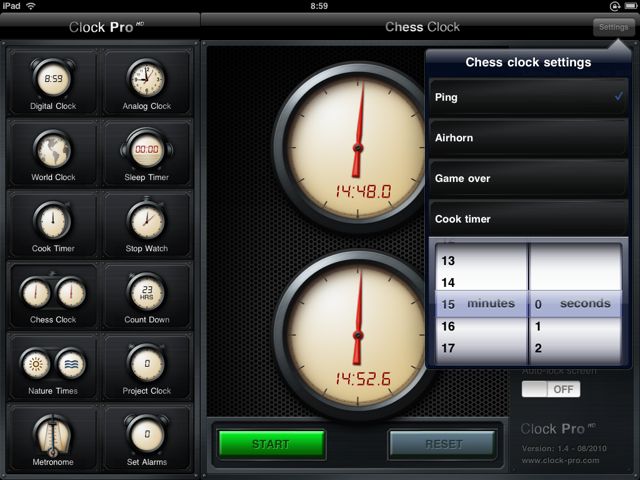This screenshot has width=640, height=480.
Task: Tap the battery indicator icon
Action: click(x=629, y=6)
